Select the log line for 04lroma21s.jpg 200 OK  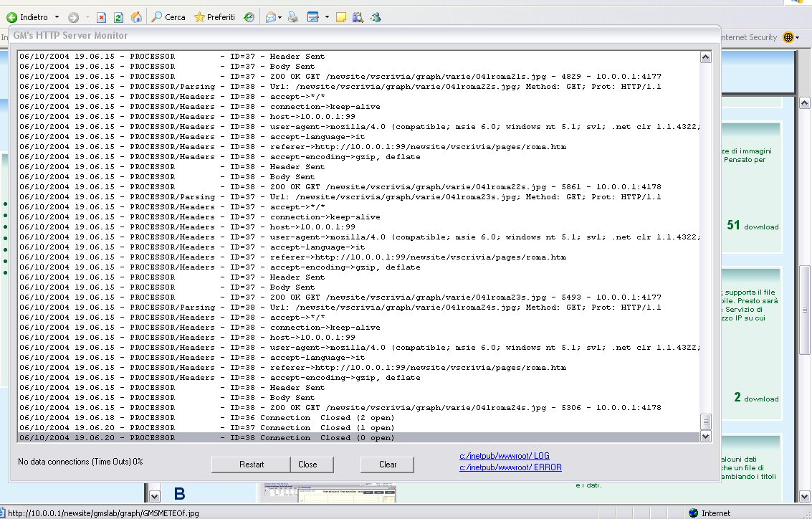[x=358, y=76]
